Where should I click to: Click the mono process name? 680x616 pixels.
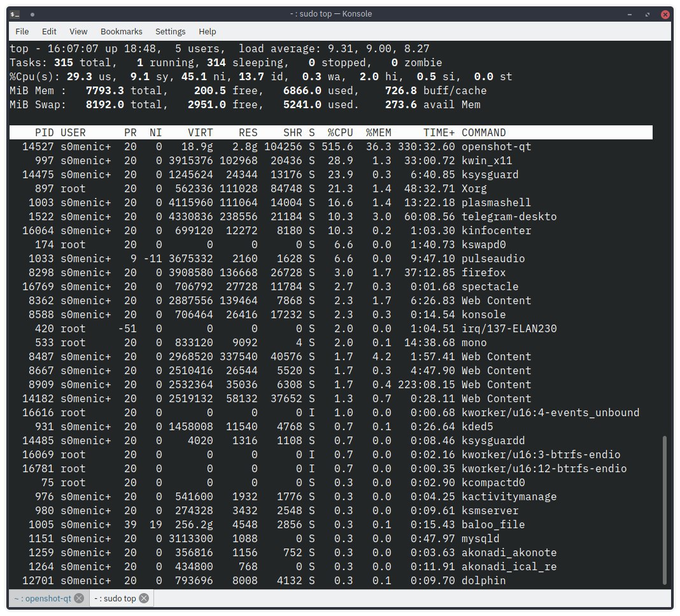tap(474, 342)
